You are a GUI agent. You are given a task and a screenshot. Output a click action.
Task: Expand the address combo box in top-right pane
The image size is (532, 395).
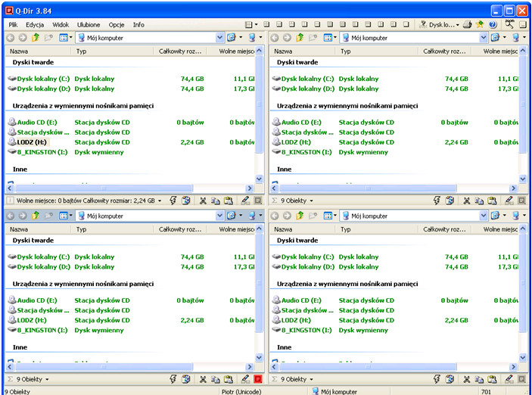click(x=484, y=38)
